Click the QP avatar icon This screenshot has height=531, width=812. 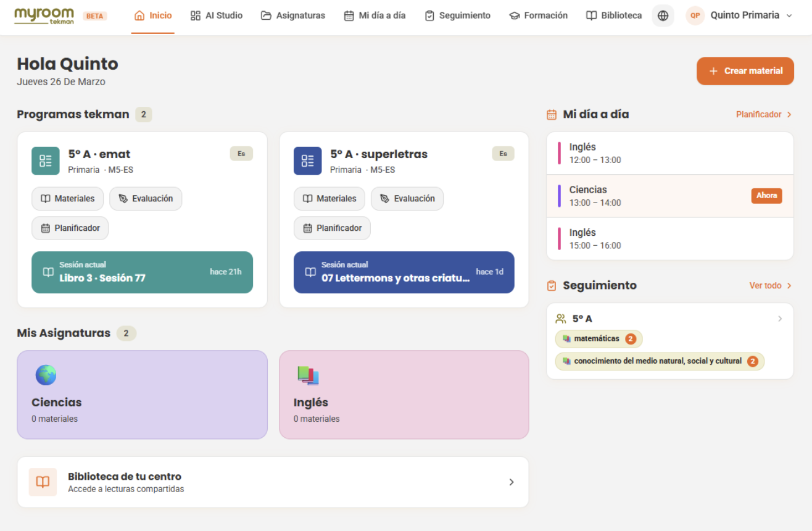(695, 15)
